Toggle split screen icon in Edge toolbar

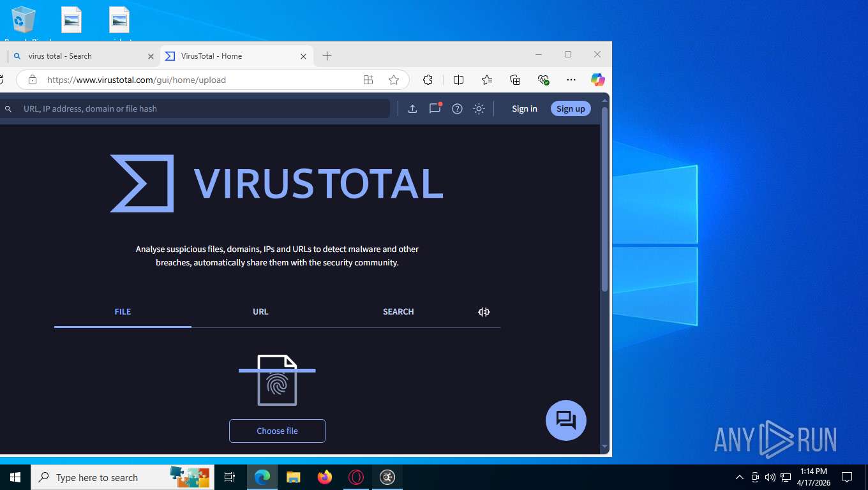(458, 80)
